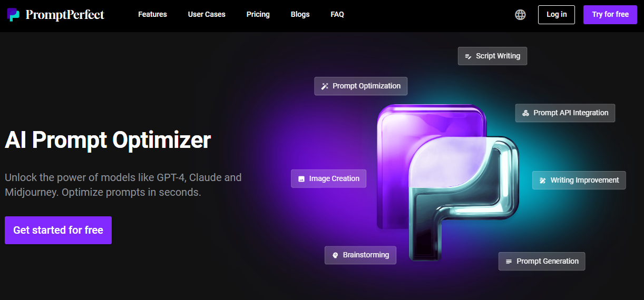644x300 pixels.
Task: Click the magic wand icon in Prompt Optimization
Action: pyautogui.click(x=325, y=86)
